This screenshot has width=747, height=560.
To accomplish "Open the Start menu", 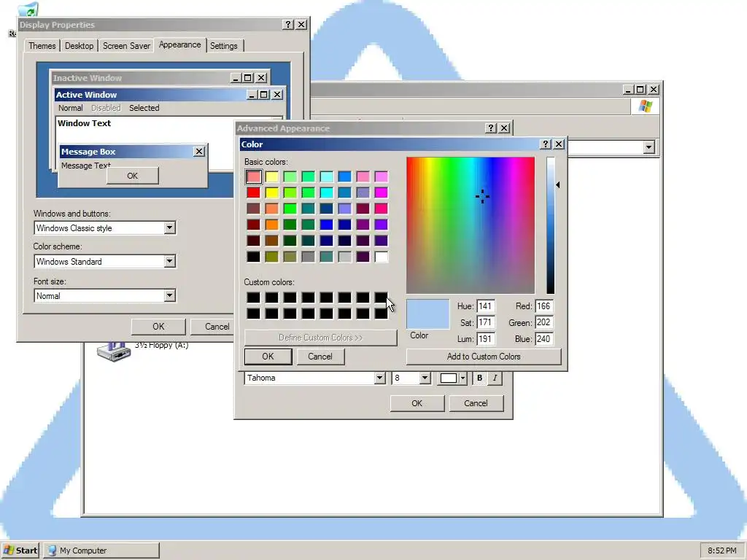I will click(x=20, y=551).
